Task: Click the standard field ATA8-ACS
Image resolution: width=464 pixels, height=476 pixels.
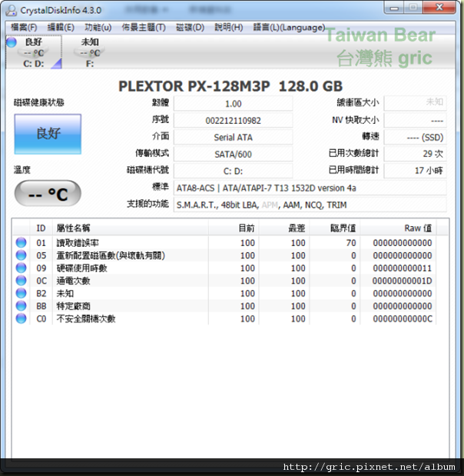Action: click(x=310, y=188)
